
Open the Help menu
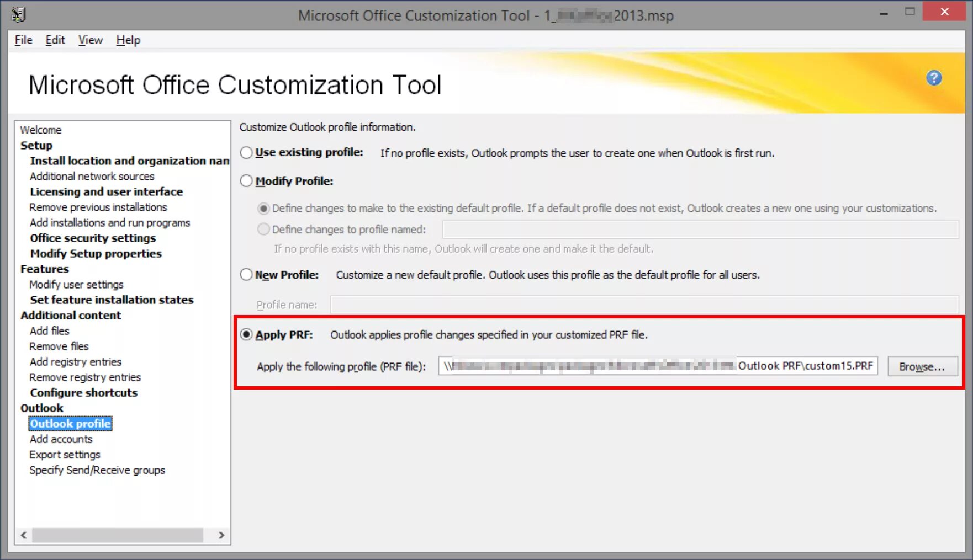click(128, 40)
